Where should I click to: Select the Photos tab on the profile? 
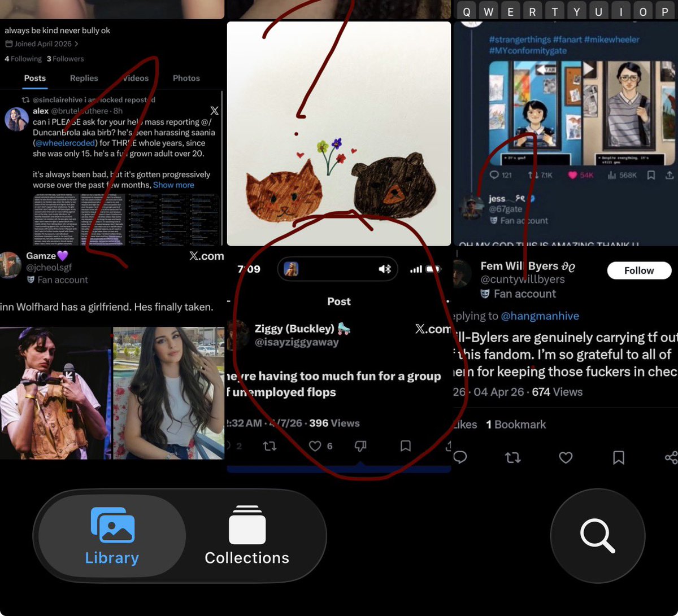pos(186,78)
